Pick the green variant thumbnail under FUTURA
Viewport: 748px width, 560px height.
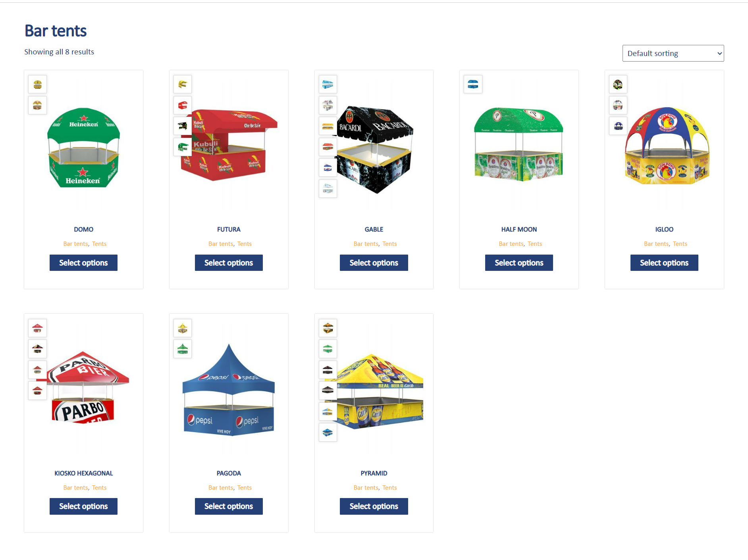point(183,147)
